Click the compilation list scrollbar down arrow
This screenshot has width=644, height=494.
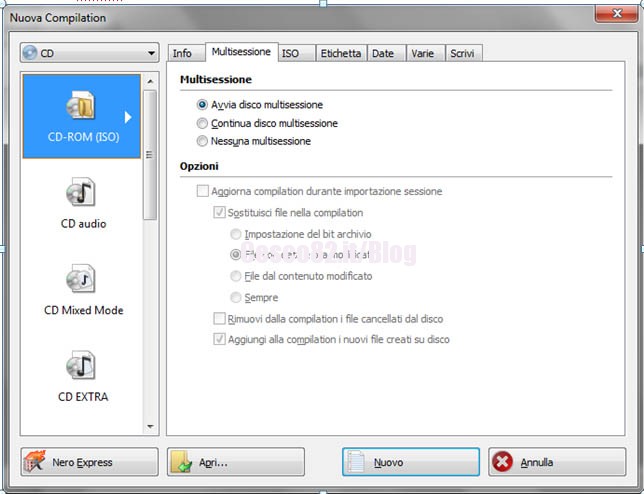(150, 427)
